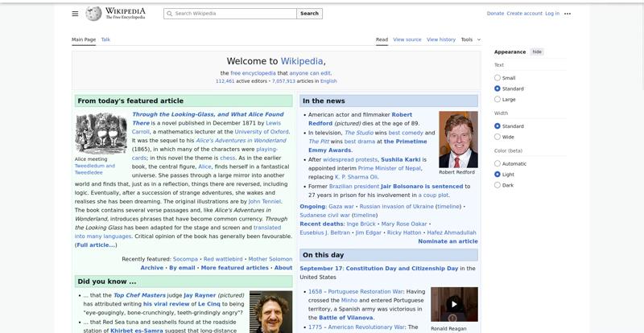Open the Tweedledum and Tweedledee caption link
This screenshot has height=333, width=644.
tap(95, 169)
